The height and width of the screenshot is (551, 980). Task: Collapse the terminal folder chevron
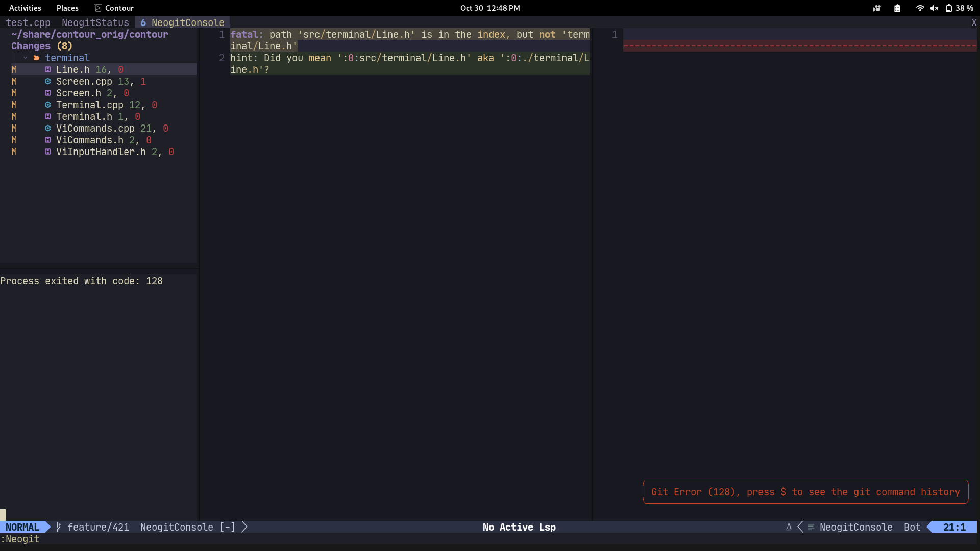coord(25,58)
